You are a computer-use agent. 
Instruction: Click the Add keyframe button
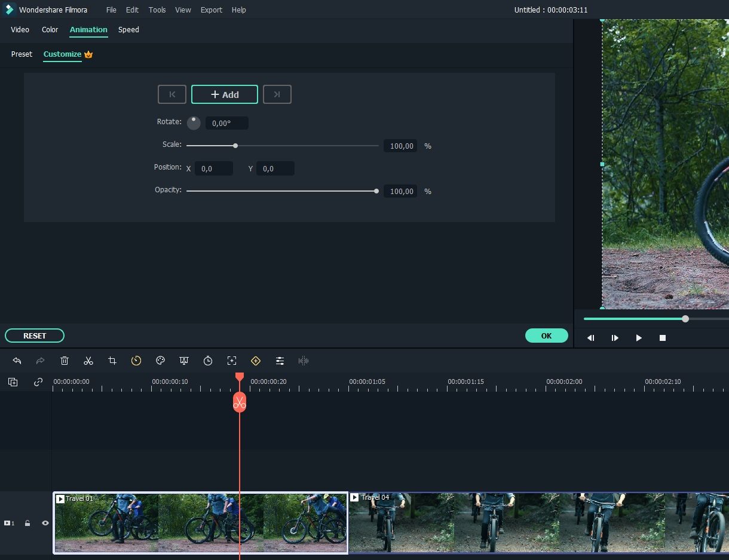225,94
